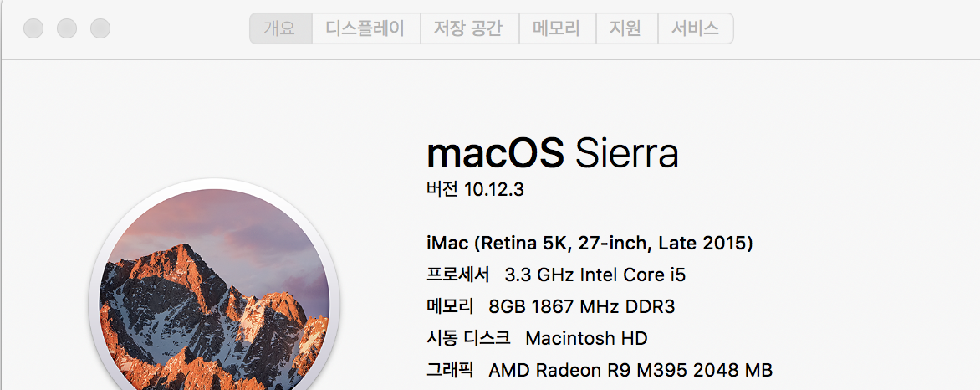Close the window with the left button

[x=33, y=28]
